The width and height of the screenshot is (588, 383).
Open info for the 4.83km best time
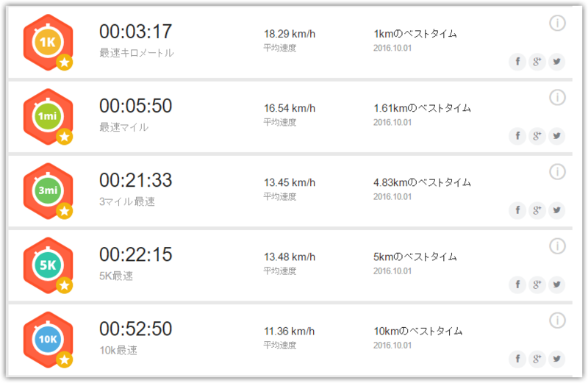pos(557,172)
